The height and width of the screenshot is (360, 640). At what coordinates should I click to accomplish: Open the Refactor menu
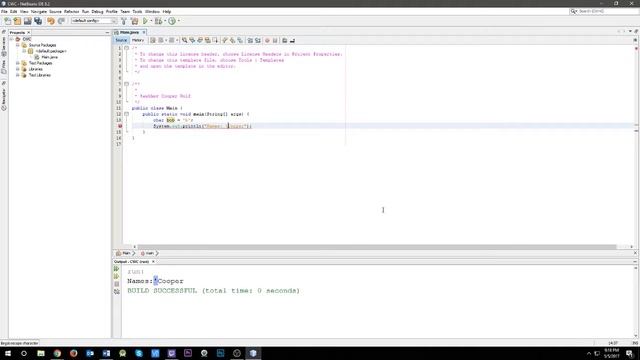71,11
